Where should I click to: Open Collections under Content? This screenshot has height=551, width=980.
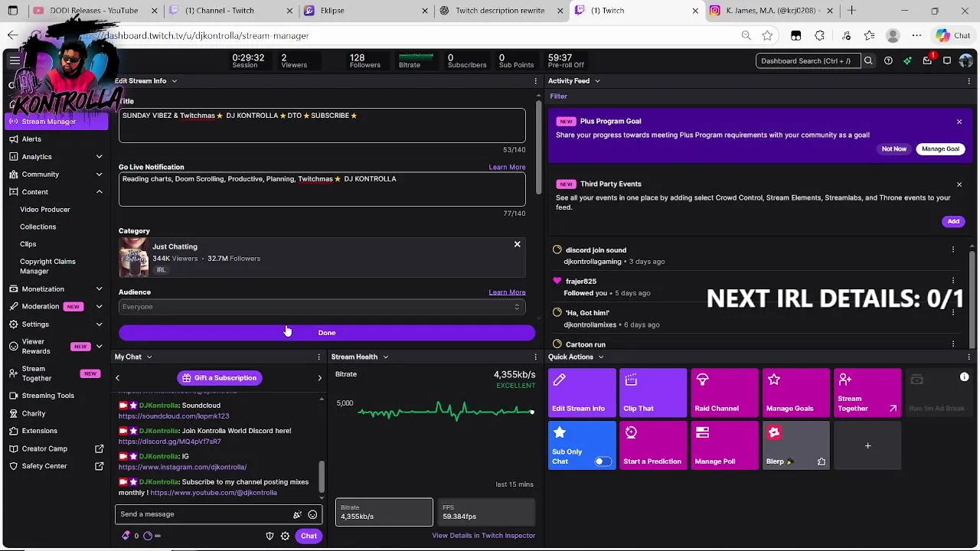[x=38, y=227]
